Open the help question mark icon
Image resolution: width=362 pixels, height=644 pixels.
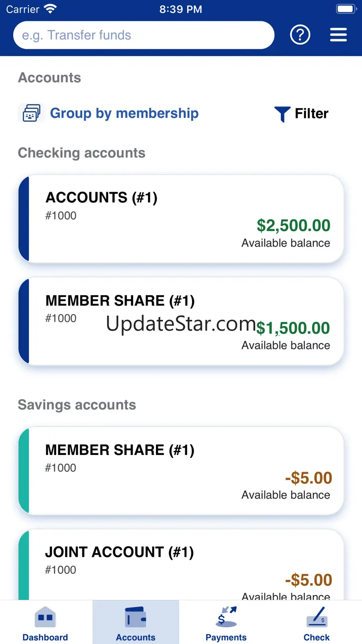click(300, 35)
